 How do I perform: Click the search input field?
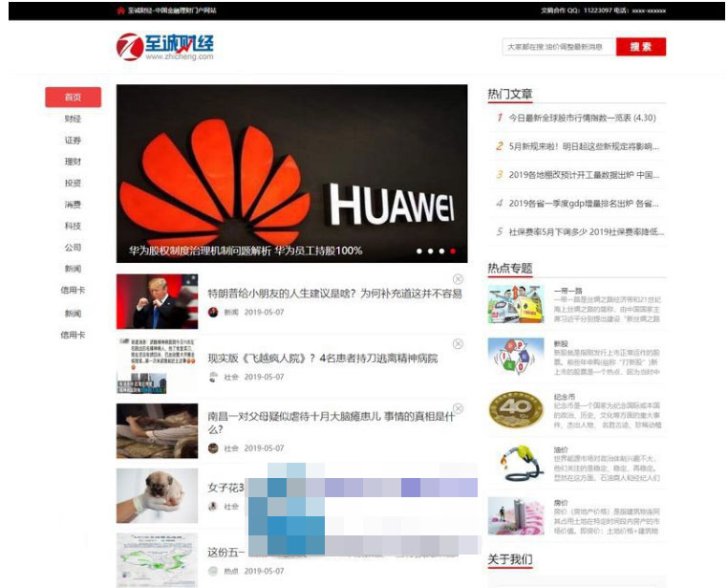click(x=558, y=47)
